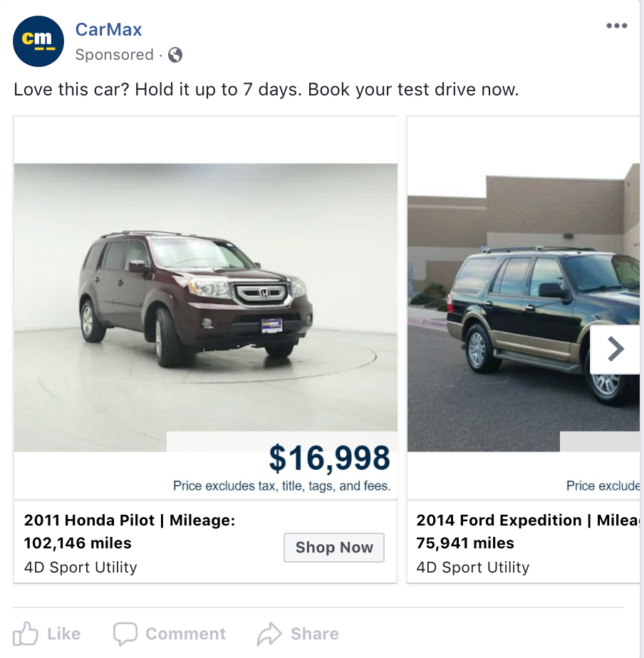644x658 pixels.
Task: Click the maroon Honda Pilot photo
Action: [x=198, y=299]
